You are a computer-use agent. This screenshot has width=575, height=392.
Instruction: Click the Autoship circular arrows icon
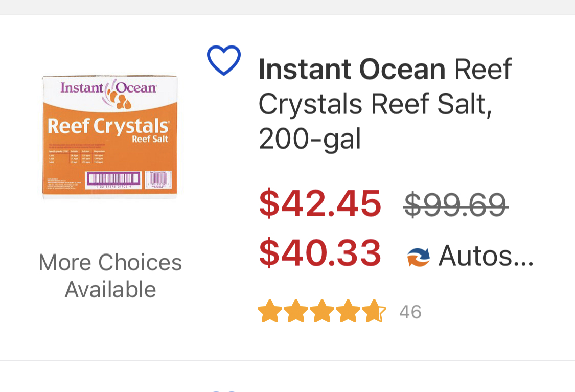coord(419,257)
